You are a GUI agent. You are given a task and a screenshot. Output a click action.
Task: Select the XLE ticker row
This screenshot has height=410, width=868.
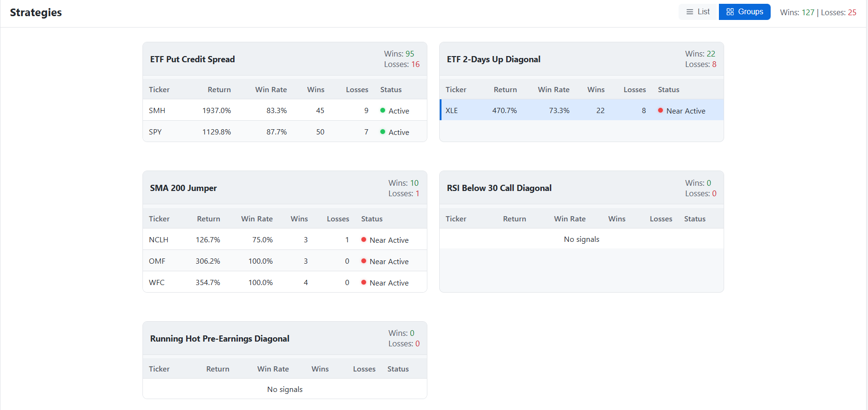point(582,110)
